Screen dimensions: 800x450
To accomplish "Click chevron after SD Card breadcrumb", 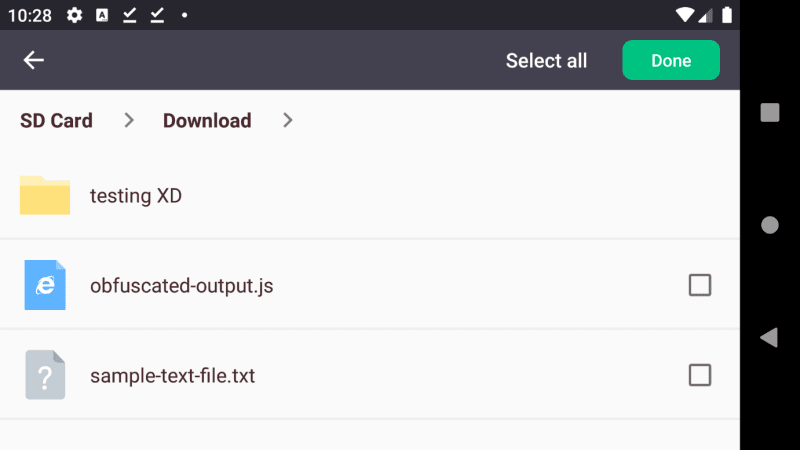I will click(x=129, y=121).
